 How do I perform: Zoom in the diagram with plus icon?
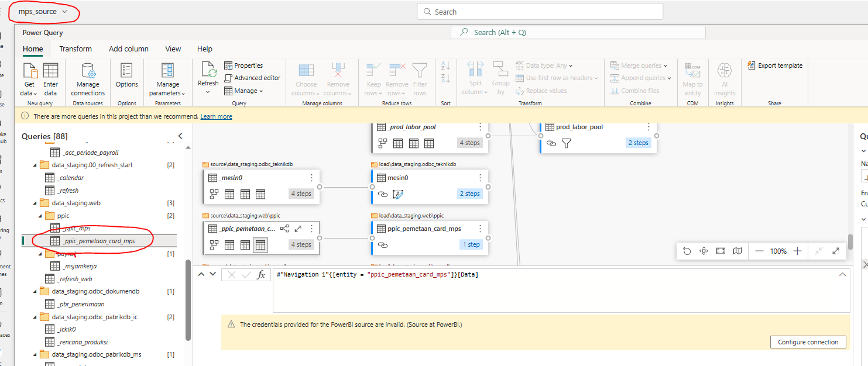797,251
